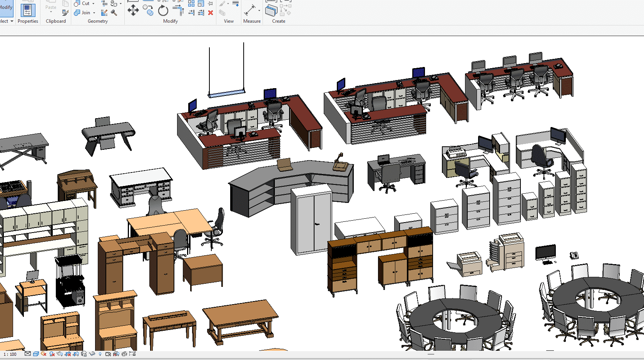
Task: Choose the Rotate tool
Action: [x=163, y=10]
